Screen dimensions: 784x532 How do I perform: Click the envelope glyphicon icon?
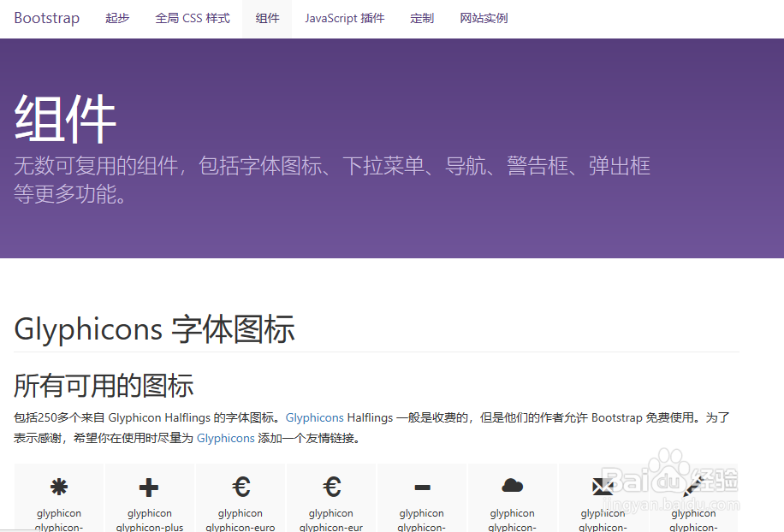click(x=603, y=487)
